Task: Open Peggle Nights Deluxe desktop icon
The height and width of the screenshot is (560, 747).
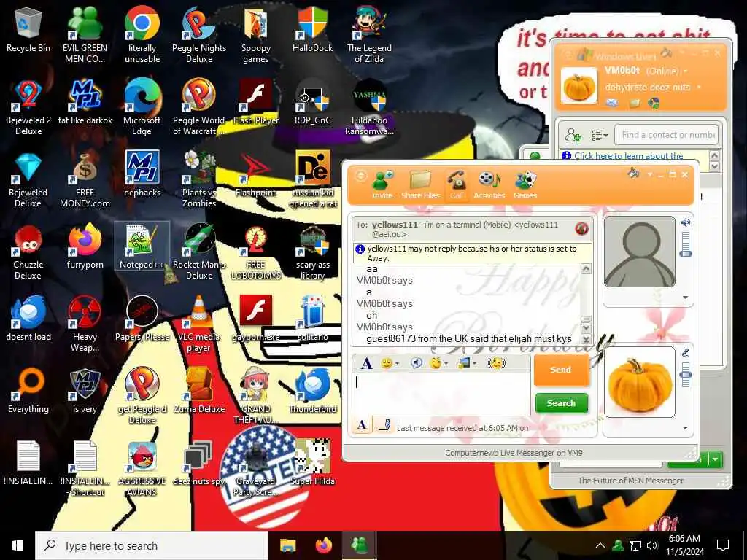Action: (198, 34)
